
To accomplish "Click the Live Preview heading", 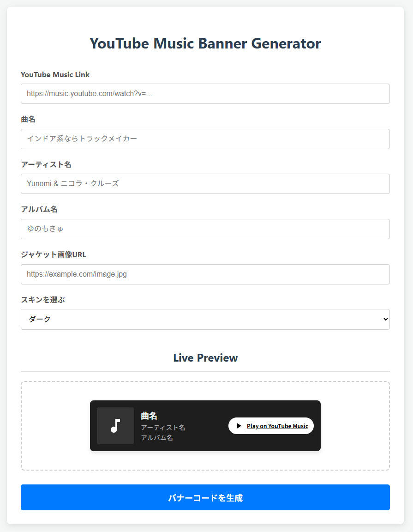I will [205, 358].
